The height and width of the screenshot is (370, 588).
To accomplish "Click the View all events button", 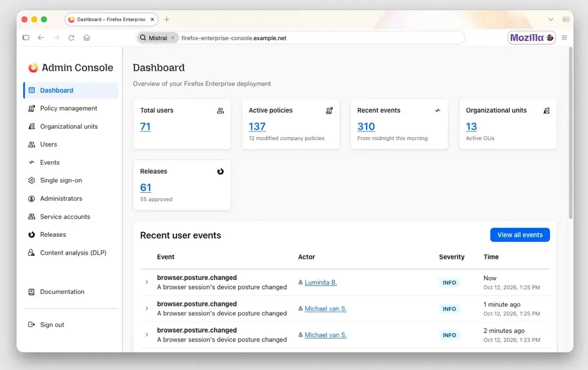I will click(x=520, y=235).
